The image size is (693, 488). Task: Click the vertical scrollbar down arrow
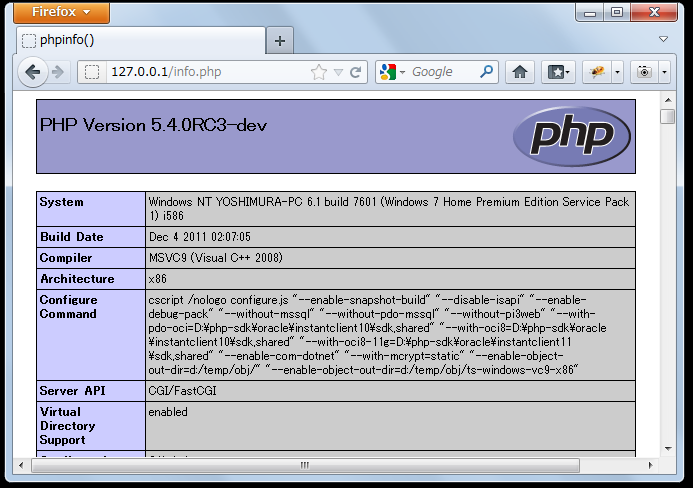(668, 449)
